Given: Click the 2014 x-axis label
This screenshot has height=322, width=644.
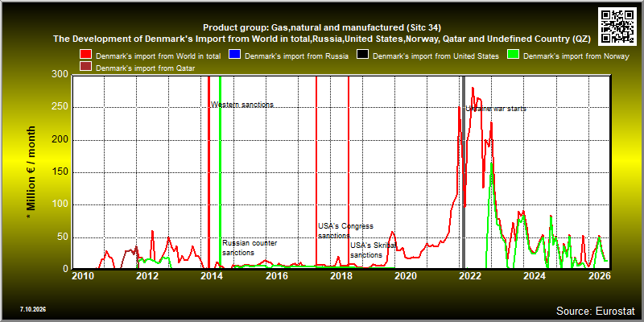Looking at the screenshot, I should (x=212, y=275).
